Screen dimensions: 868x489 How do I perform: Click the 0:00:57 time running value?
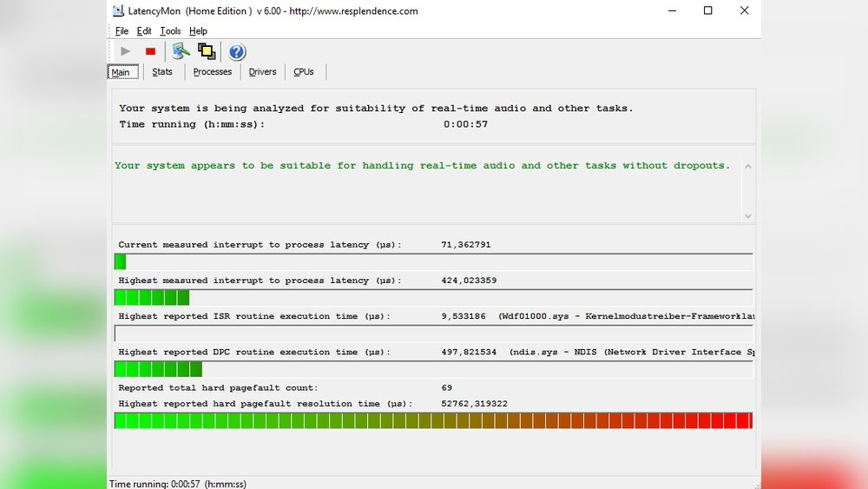(465, 124)
